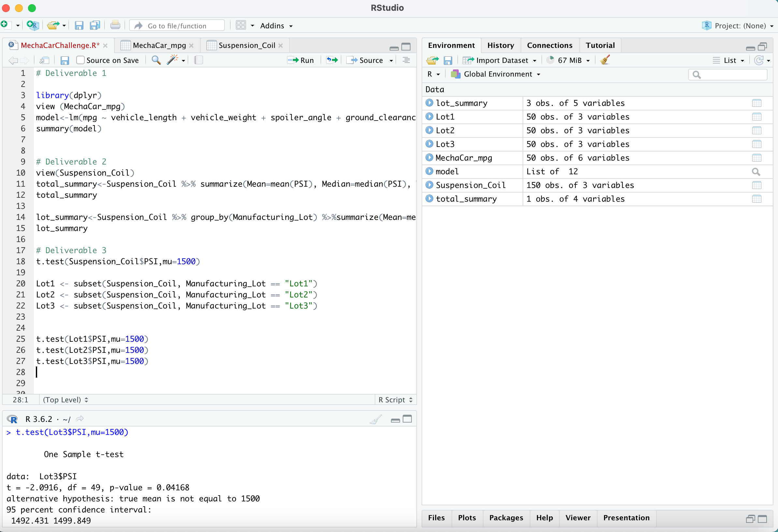This screenshot has width=778, height=532.
Task: Open the Import Dataset tool
Action: coord(500,60)
